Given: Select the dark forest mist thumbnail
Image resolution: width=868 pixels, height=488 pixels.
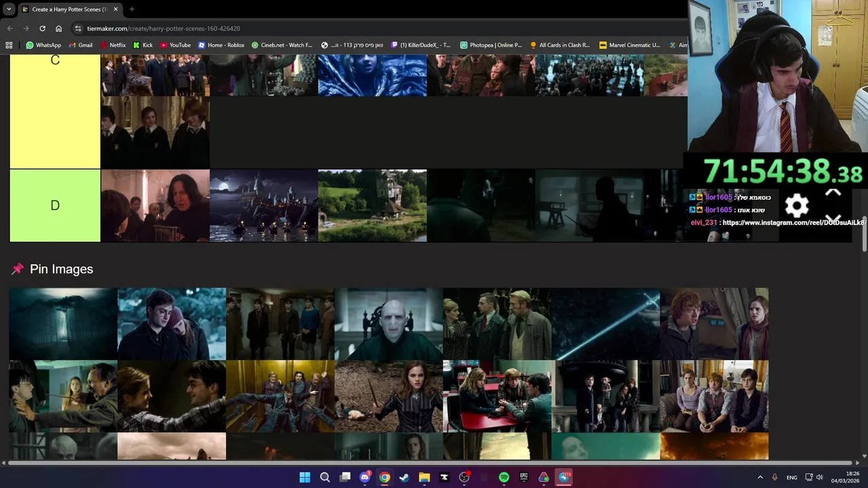Looking at the screenshot, I should pyautogui.click(x=63, y=324).
